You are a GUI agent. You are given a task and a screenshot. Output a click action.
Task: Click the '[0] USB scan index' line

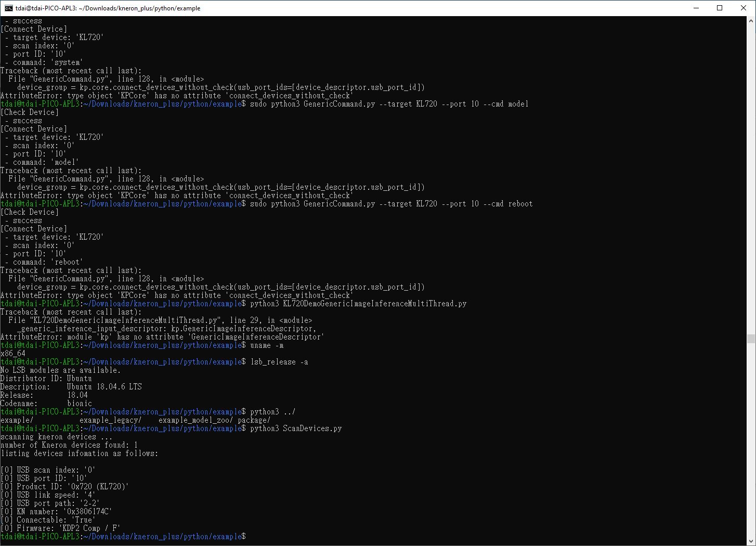coord(48,470)
